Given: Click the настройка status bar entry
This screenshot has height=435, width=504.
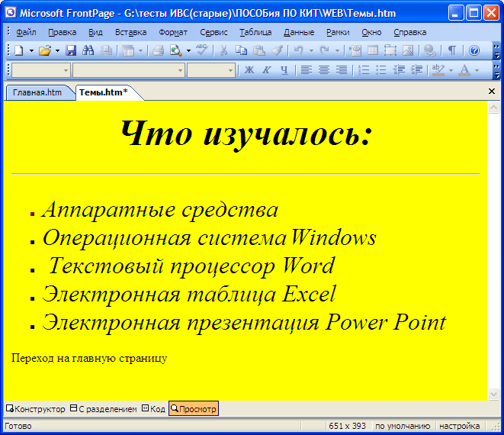Looking at the screenshot, I should tap(459, 426).
